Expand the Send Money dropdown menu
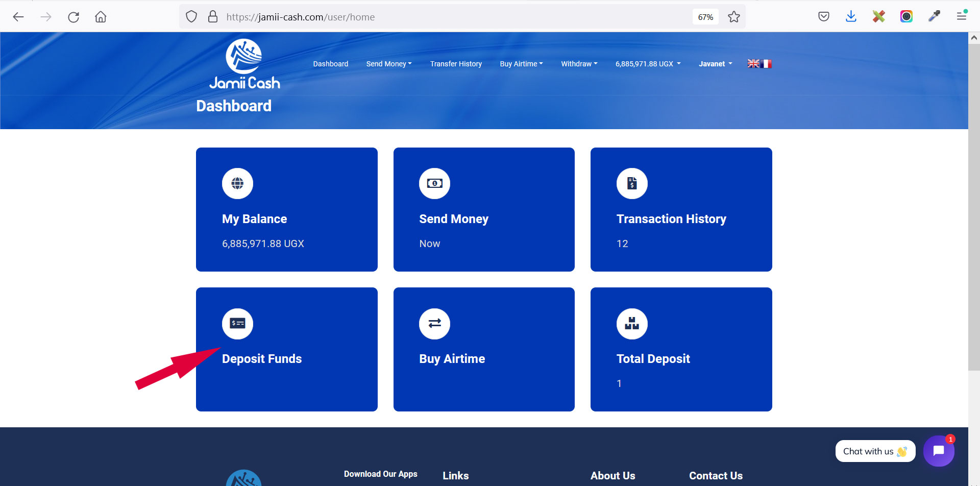 [388, 64]
